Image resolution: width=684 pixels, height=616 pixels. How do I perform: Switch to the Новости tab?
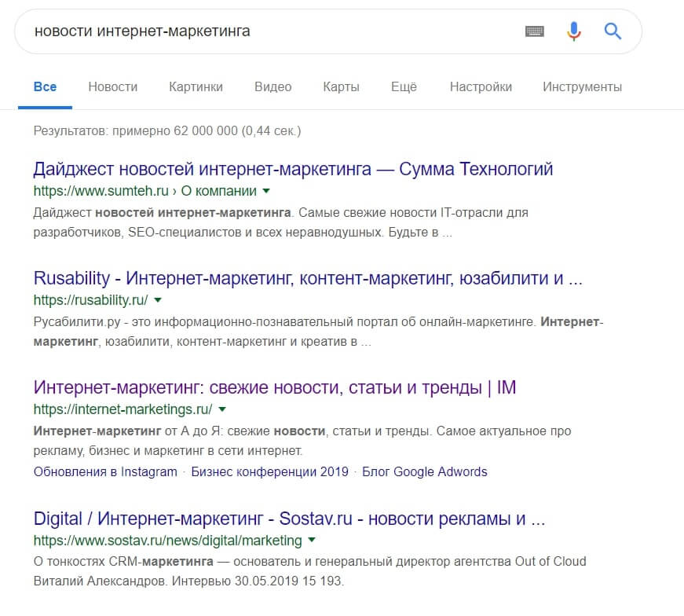click(x=112, y=88)
